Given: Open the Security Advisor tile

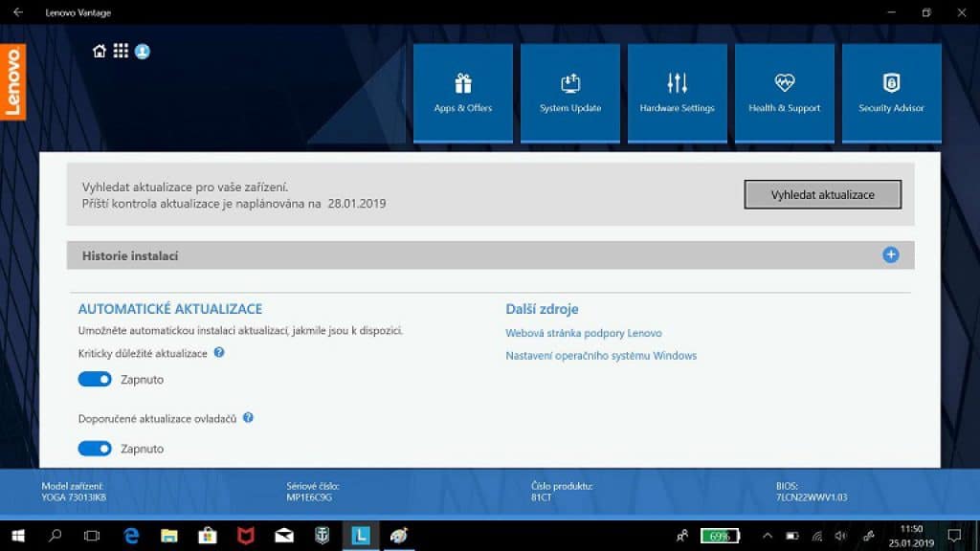Looking at the screenshot, I should (891, 93).
